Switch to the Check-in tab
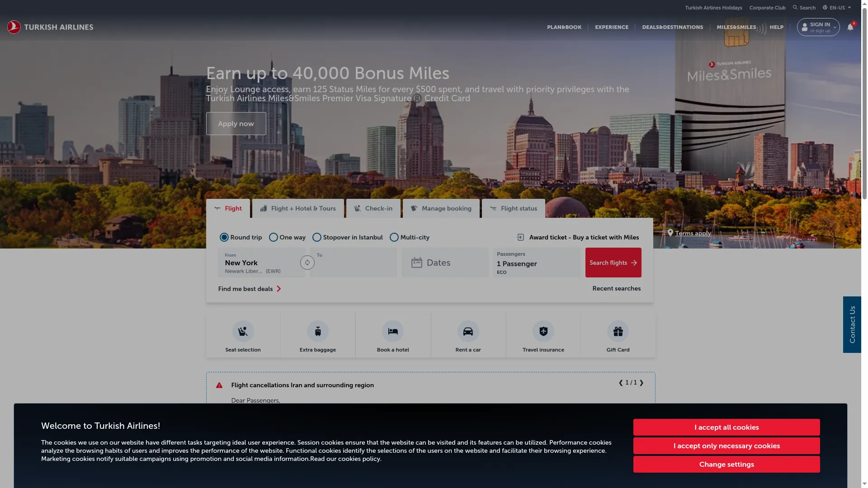The width and height of the screenshot is (868, 488). (x=373, y=208)
